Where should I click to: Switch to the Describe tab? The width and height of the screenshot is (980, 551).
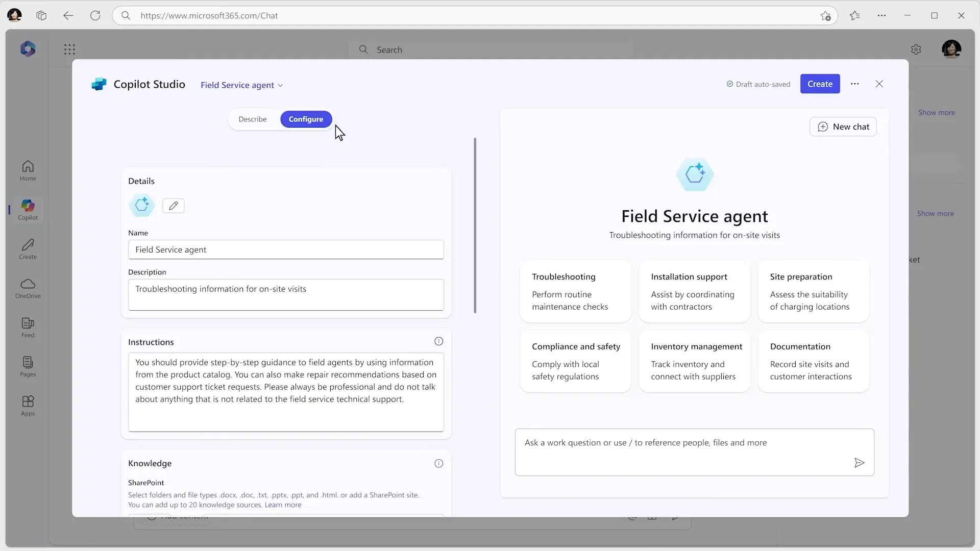(252, 119)
